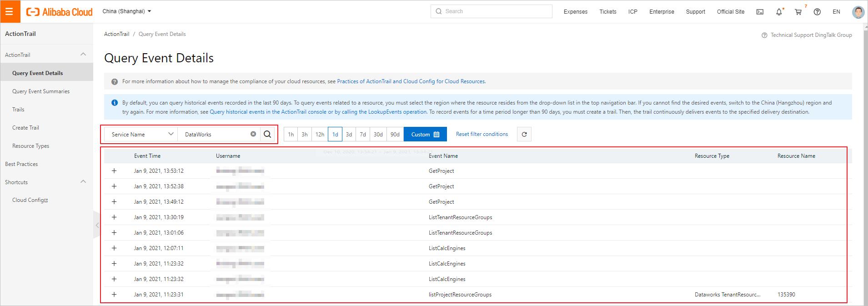Click the Event Name column header
This screenshot has height=306, width=868.
(443, 156)
